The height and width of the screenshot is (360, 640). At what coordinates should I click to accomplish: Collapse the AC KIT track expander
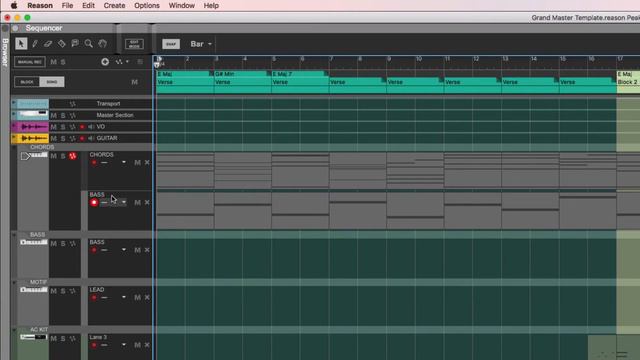click(x=14, y=330)
